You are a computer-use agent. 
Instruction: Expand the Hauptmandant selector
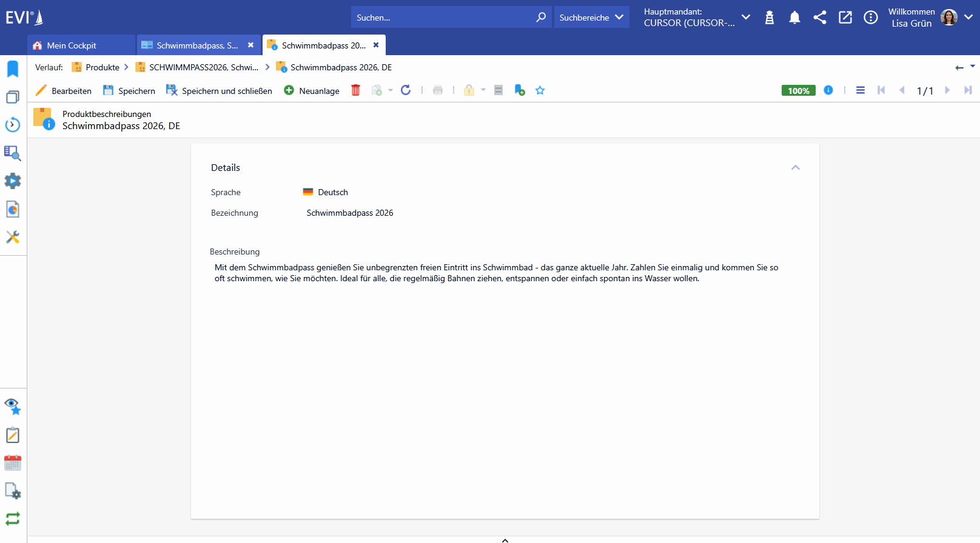tap(746, 17)
